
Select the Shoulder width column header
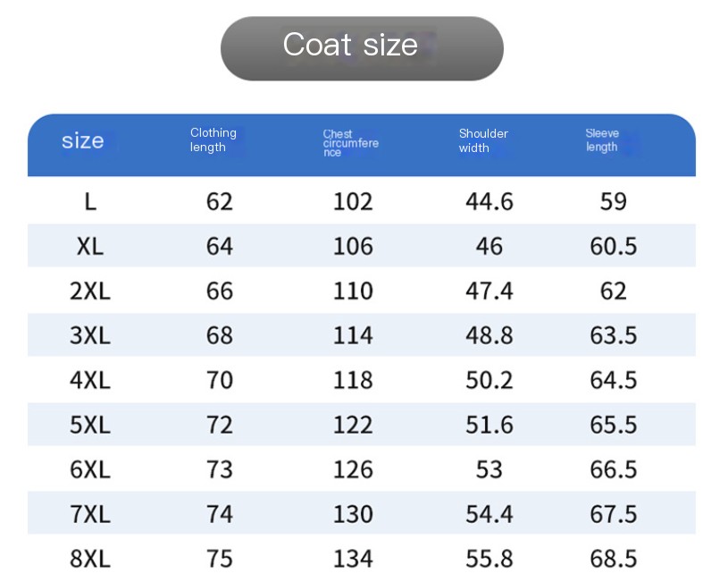[x=483, y=140]
